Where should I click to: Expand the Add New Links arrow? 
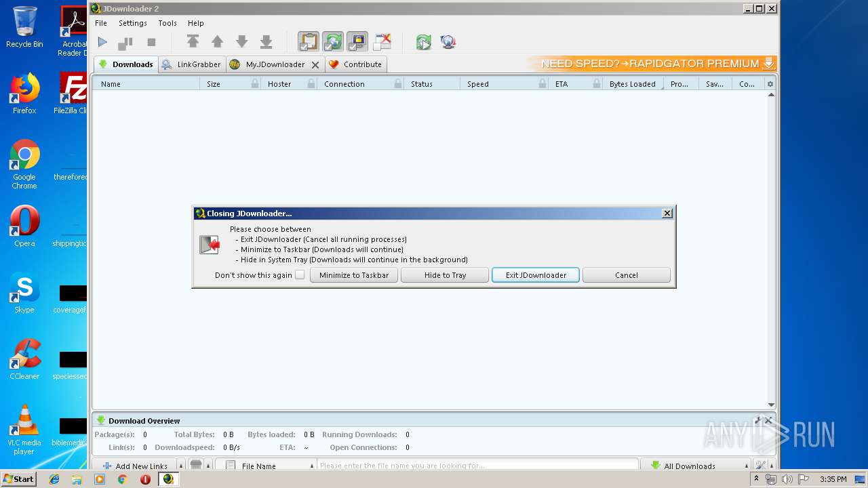point(181,466)
